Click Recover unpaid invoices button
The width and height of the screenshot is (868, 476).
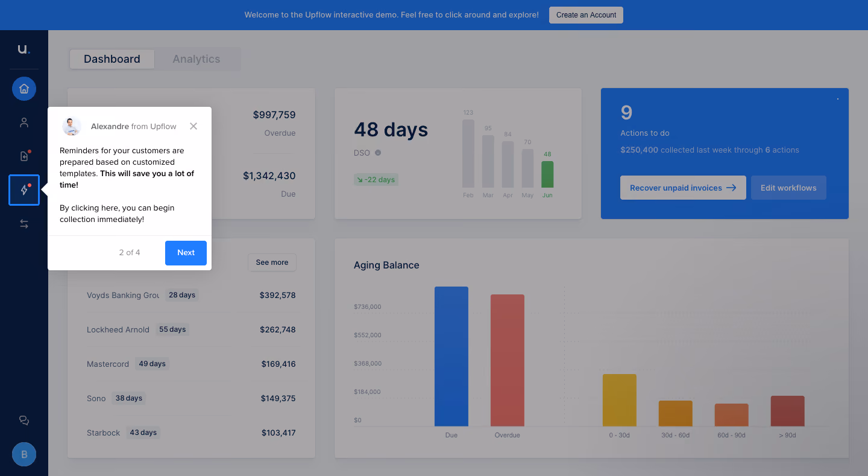683,188
